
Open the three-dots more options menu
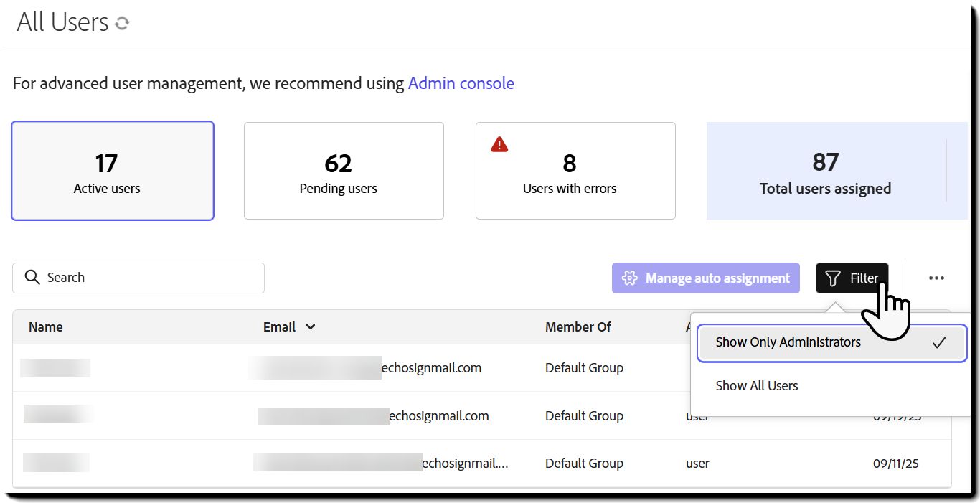[x=936, y=278]
